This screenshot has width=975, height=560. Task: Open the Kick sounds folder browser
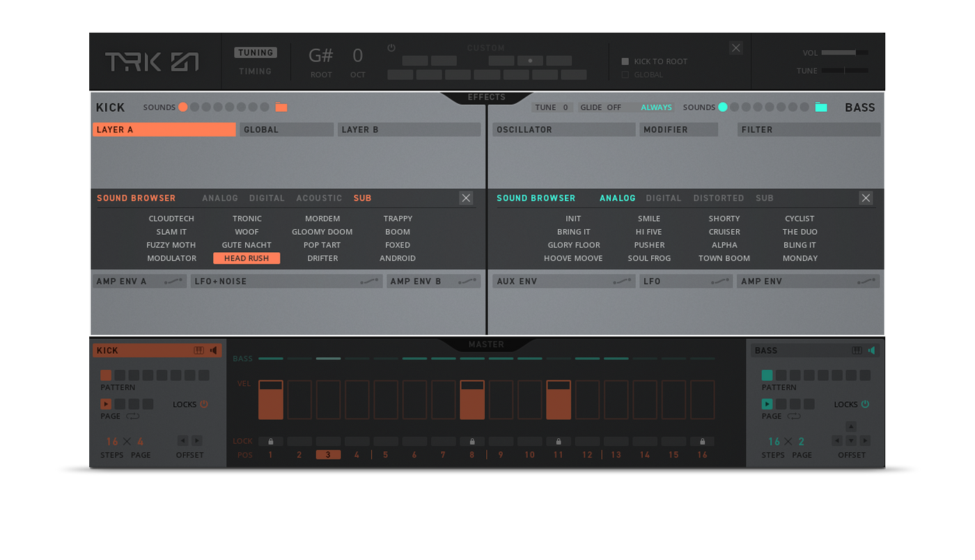pyautogui.click(x=281, y=107)
